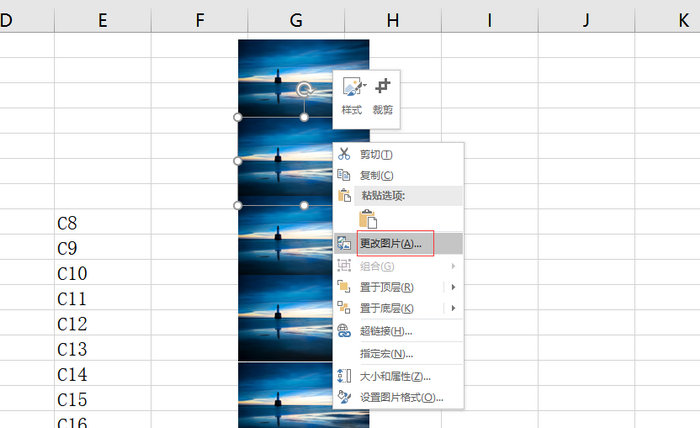Click the cell containing C9
700x428 pixels.
coord(103,247)
